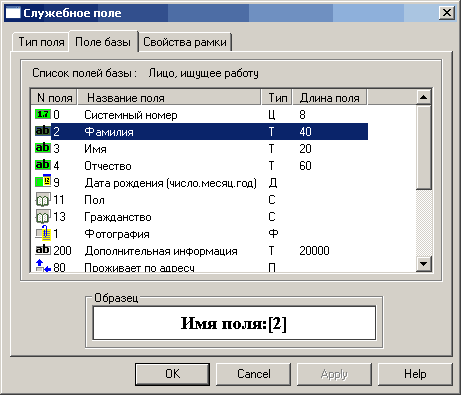
Task: Close the Служебное поле dialog
Action: coord(447,13)
